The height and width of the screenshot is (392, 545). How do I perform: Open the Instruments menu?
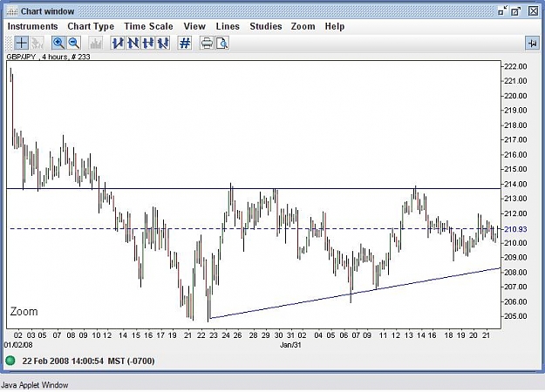[32, 26]
